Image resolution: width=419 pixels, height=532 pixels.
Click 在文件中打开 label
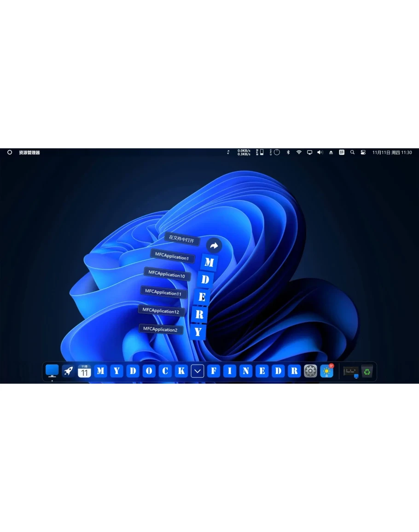182,239
